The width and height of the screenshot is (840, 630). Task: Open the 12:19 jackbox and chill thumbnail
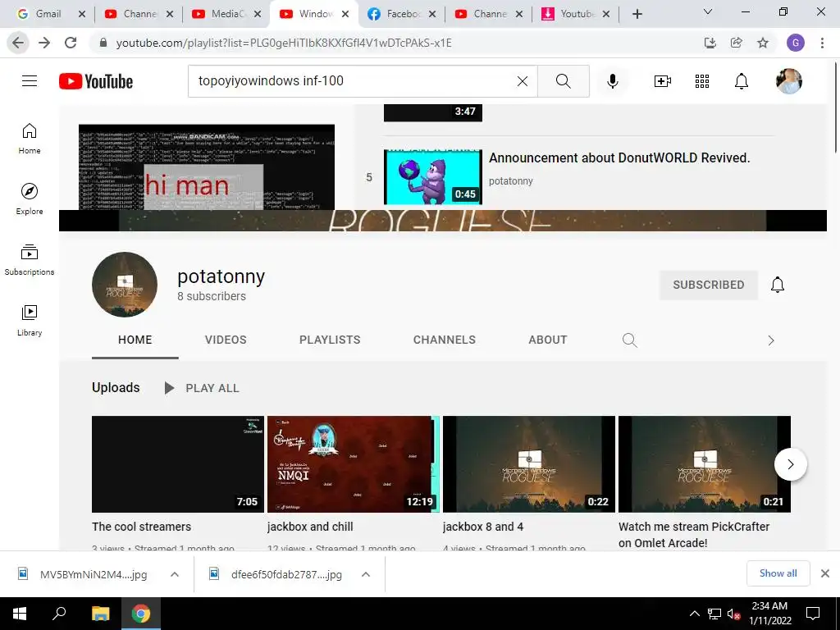353,464
